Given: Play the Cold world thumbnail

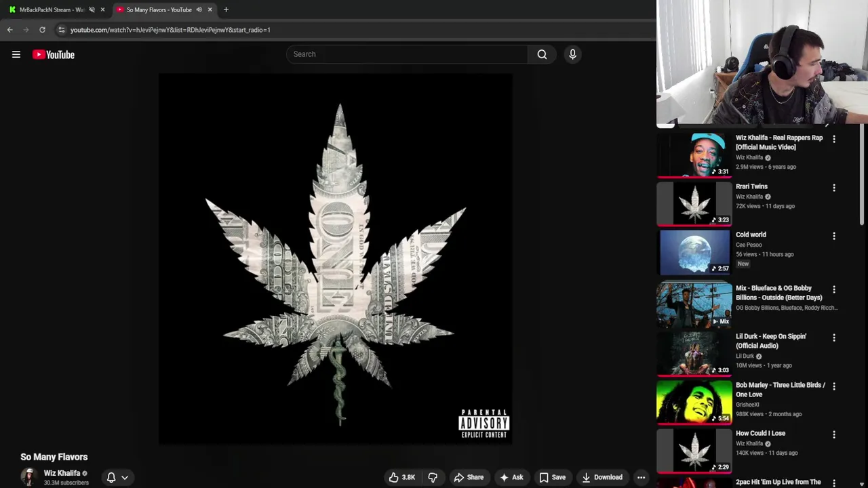Looking at the screenshot, I should pyautogui.click(x=694, y=252).
